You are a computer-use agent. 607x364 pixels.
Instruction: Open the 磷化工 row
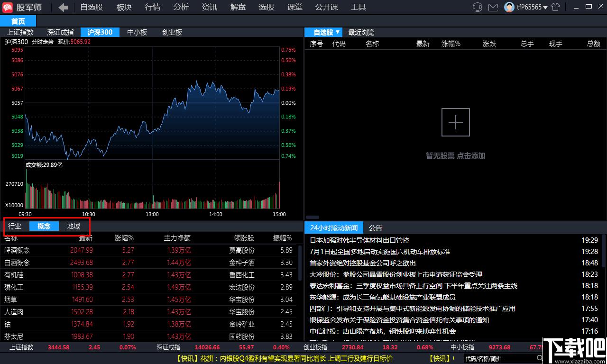(x=148, y=287)
